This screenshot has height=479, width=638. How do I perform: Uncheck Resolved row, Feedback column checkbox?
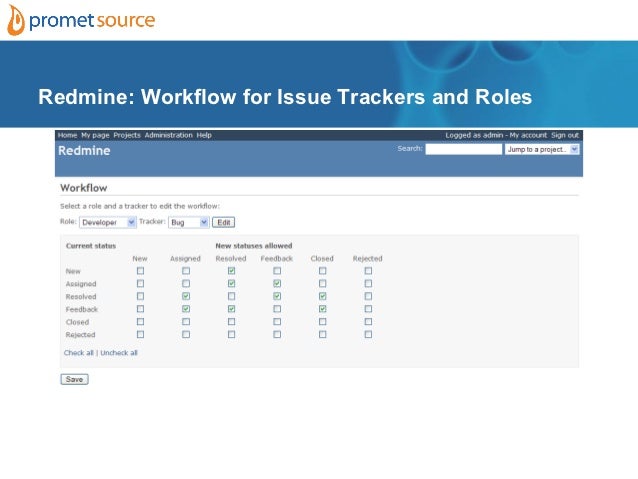[277, 296]
